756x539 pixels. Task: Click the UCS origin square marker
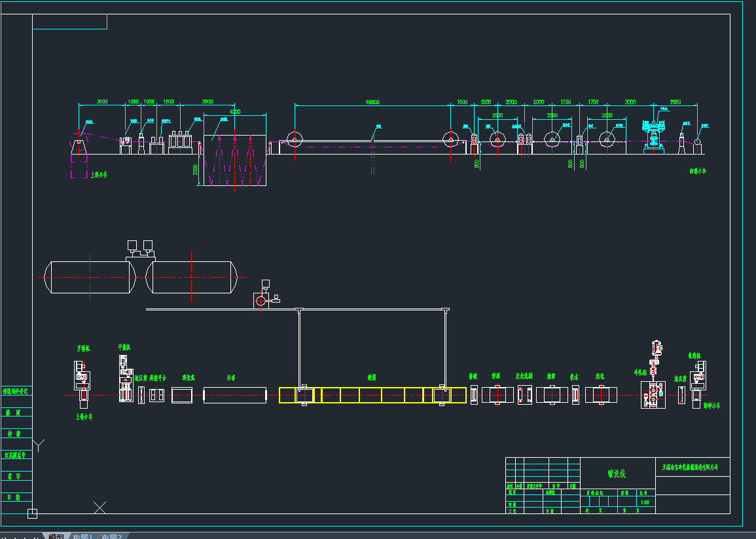coord(32,514)
